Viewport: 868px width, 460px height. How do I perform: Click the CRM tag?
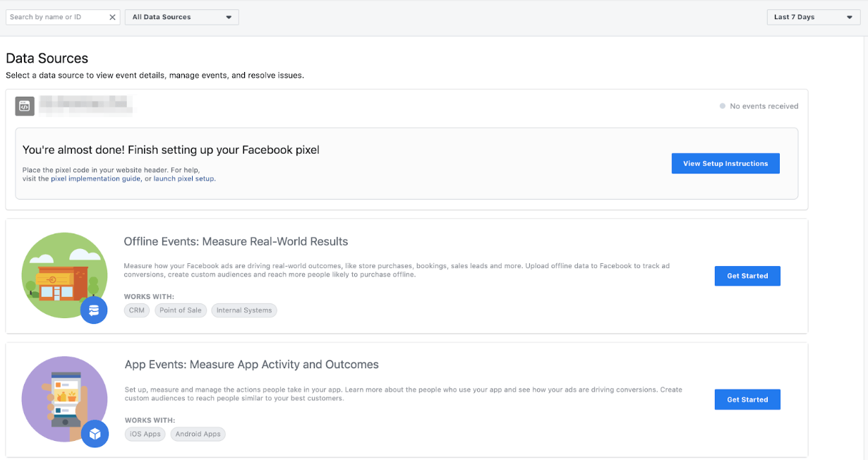coord(137,310)
